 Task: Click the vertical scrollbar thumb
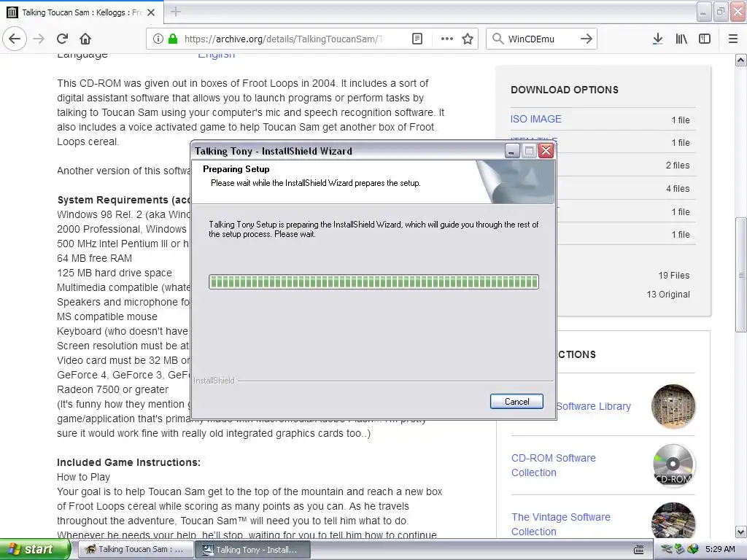[740, 275]
